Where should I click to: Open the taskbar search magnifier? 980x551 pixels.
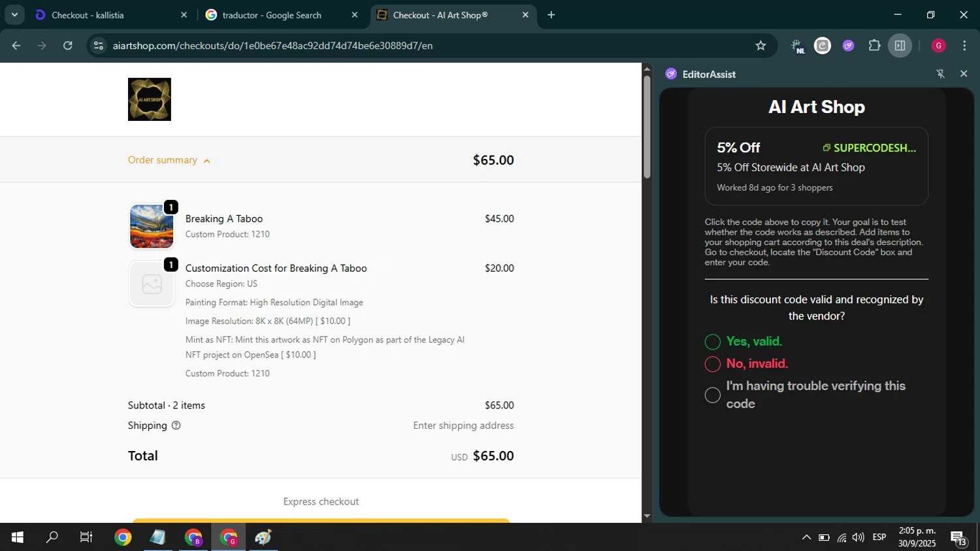52,537
